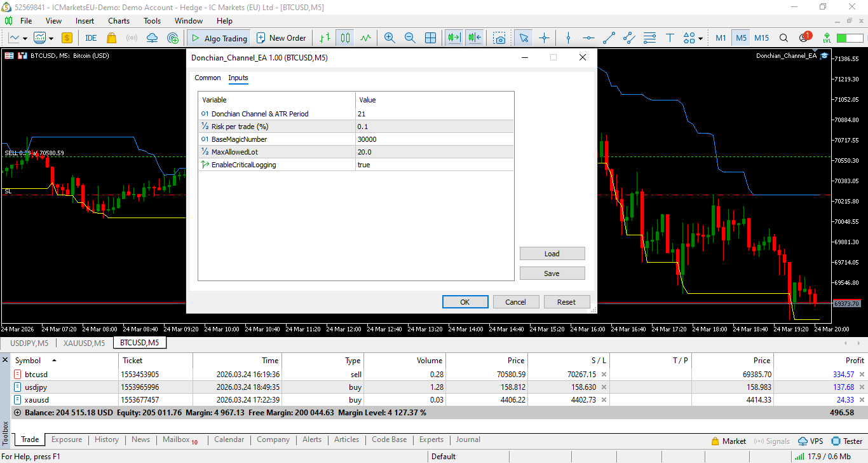
Task: Click the gold dollar trading accounts icon
Action: click(x=67, y=38)
